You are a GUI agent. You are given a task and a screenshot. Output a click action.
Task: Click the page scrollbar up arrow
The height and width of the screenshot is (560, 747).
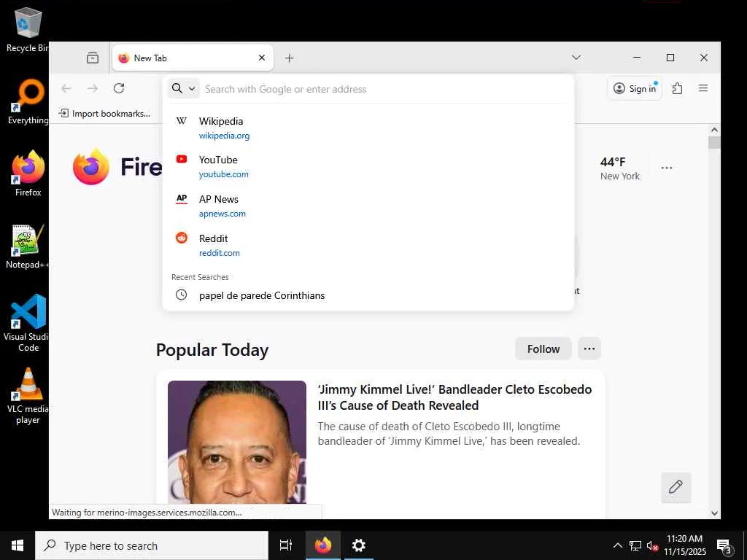pos(714,130)
